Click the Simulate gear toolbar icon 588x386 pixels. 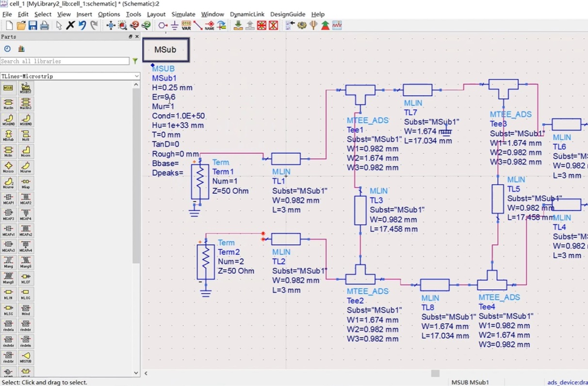point(302,25)
